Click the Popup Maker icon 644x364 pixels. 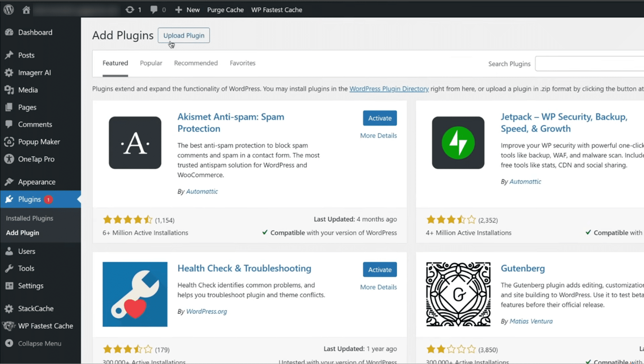tap(9, 142)
